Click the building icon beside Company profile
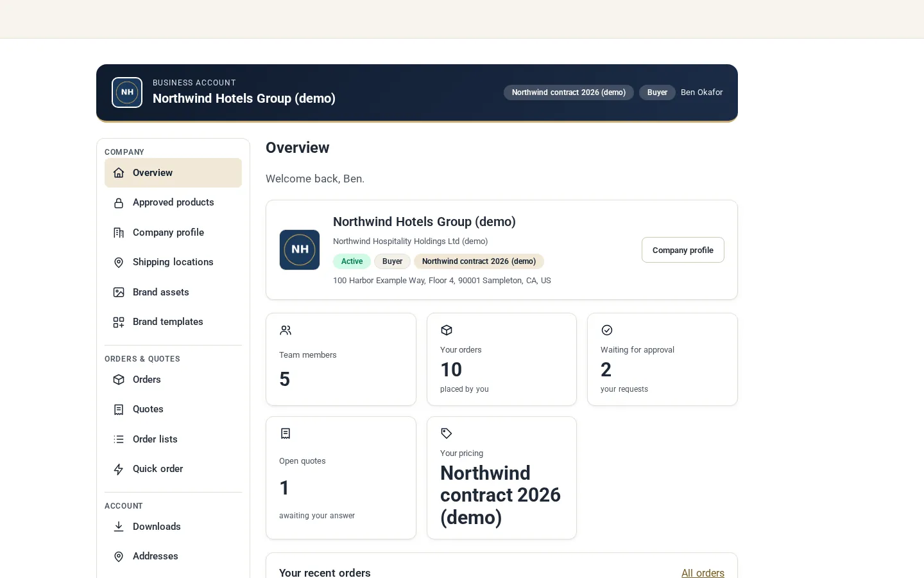 [119, 232]
